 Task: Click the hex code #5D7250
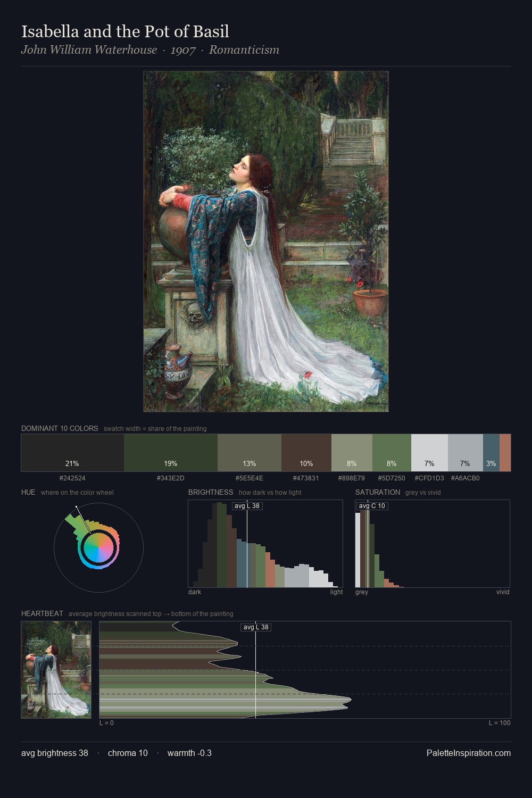[x=392, y=478]
